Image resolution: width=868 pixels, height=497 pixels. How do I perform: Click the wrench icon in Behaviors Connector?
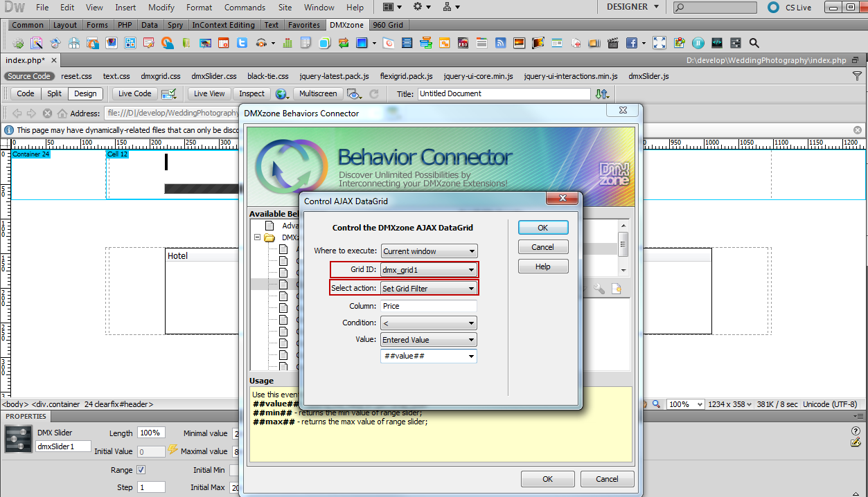pos(599,289)
